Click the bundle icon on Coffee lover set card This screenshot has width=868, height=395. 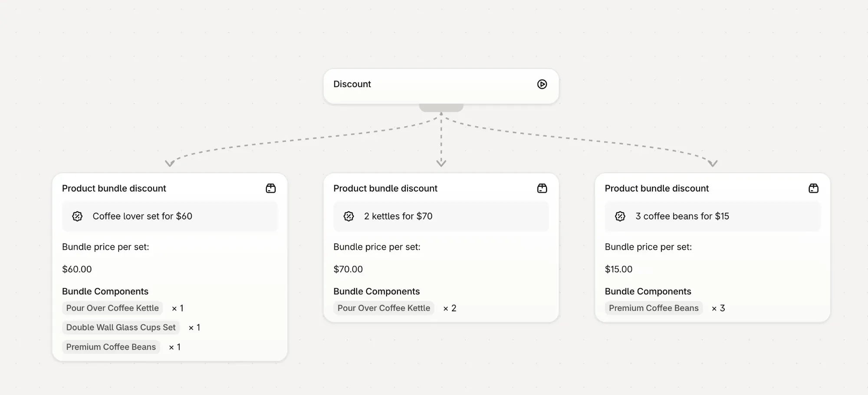click(x=271, y=188)
